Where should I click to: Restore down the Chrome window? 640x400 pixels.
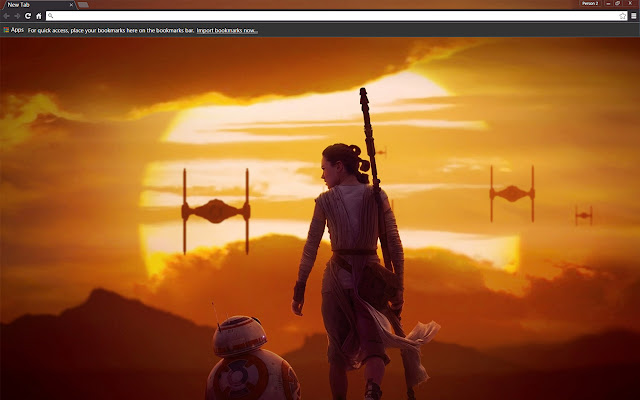pyautogui.click(x=618, y=3)
